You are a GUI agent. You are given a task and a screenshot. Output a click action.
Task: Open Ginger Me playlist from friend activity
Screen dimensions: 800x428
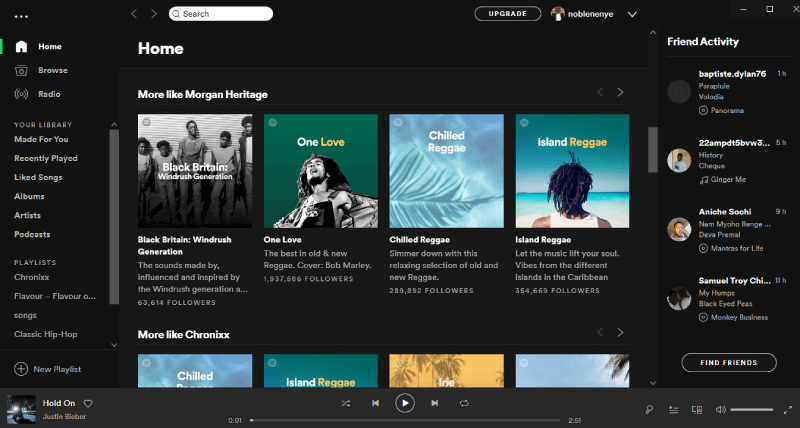(728, 180)
